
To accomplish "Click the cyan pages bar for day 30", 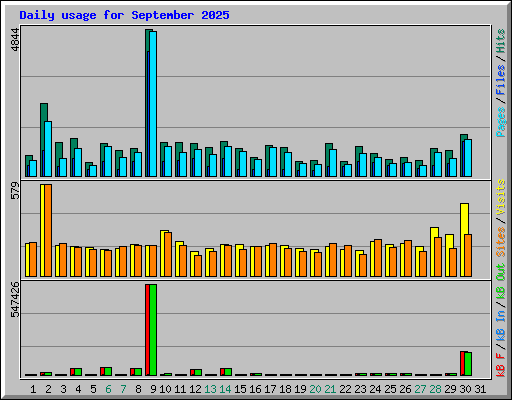I will point(468,158).
